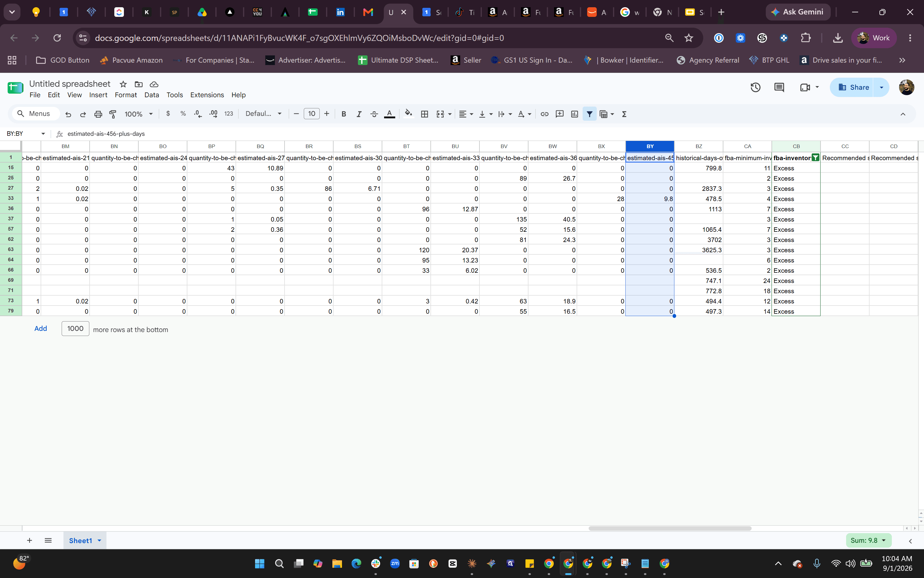View cloud save status icon
Viewport: 924px width, 578px height.
(x=154, y=84)
